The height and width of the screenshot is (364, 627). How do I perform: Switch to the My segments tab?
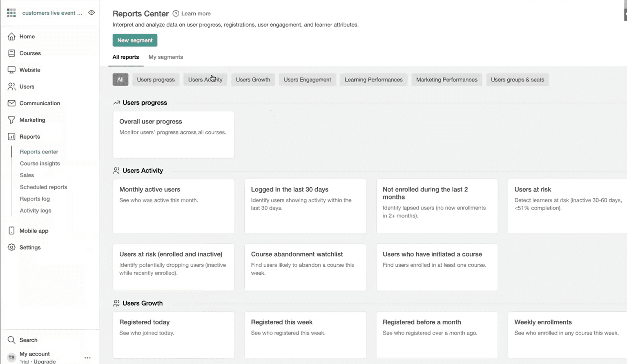pyautogui.click(x=165, y=57)
